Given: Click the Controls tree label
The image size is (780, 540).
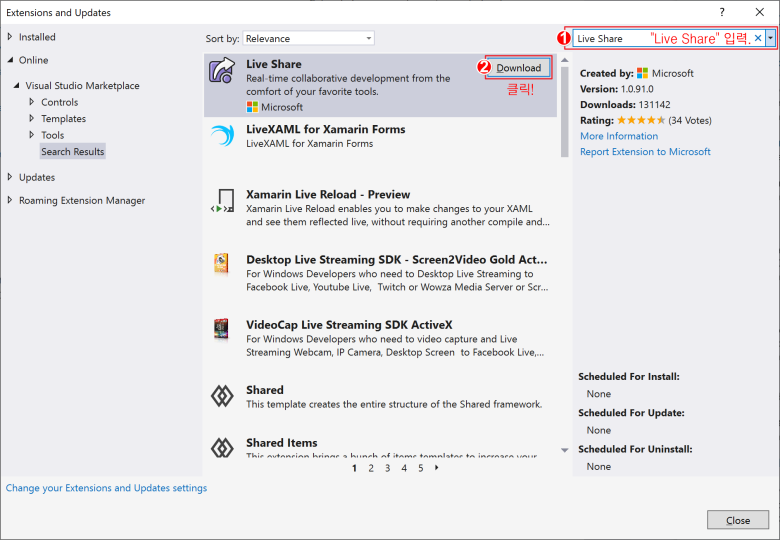Looking at the screenshot, I should point(60,102).
